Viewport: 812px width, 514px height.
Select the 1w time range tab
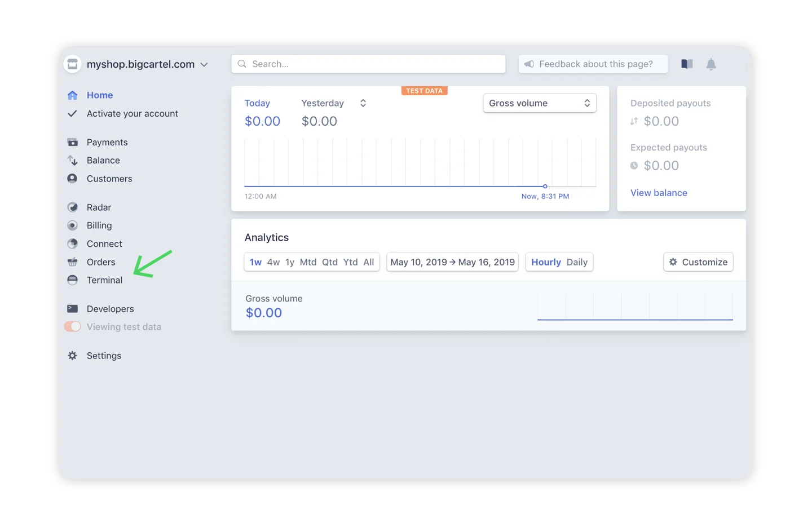(255, 262)
